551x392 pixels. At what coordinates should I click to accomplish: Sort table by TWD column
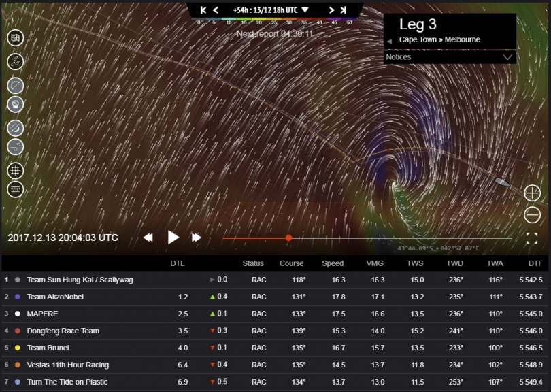point(454,263)
